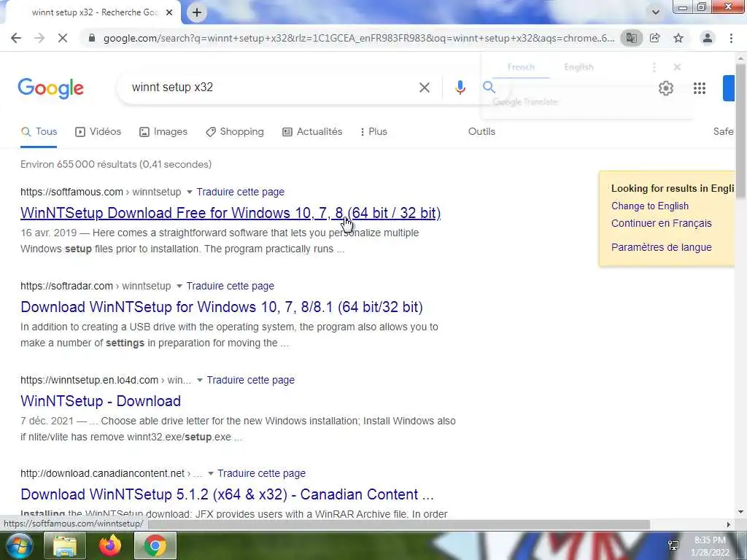The width and height of the screenshot is (747, 560).
Task: Click the Safe search label
Action: pos(723,132)
